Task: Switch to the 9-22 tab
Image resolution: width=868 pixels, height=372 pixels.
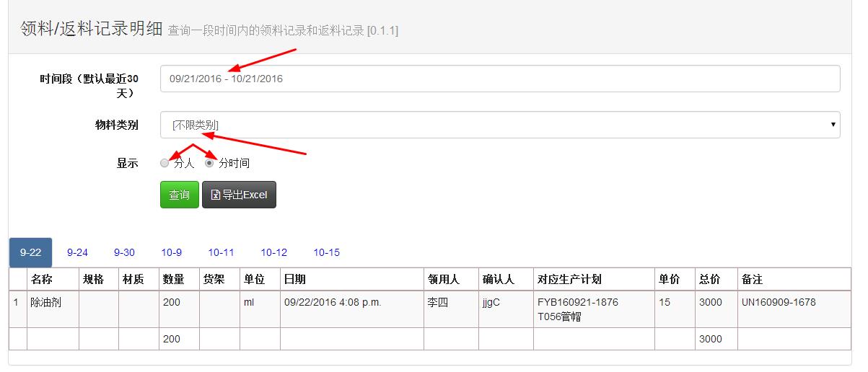Action: [30, 252]
